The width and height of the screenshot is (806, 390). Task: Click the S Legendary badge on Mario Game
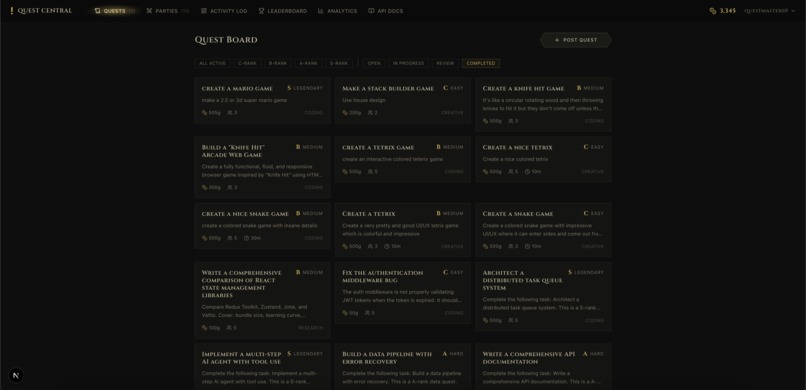[x=305, y=88]
